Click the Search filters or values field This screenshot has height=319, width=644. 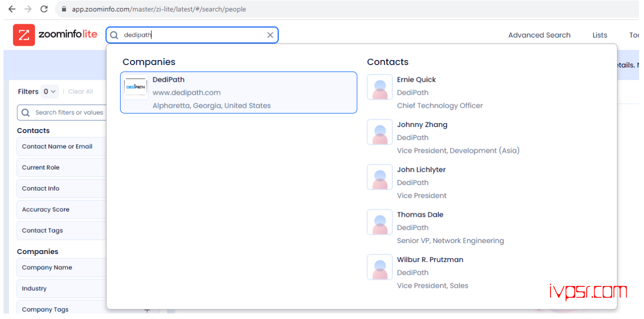pyautogui.click(x=62, y=113)
